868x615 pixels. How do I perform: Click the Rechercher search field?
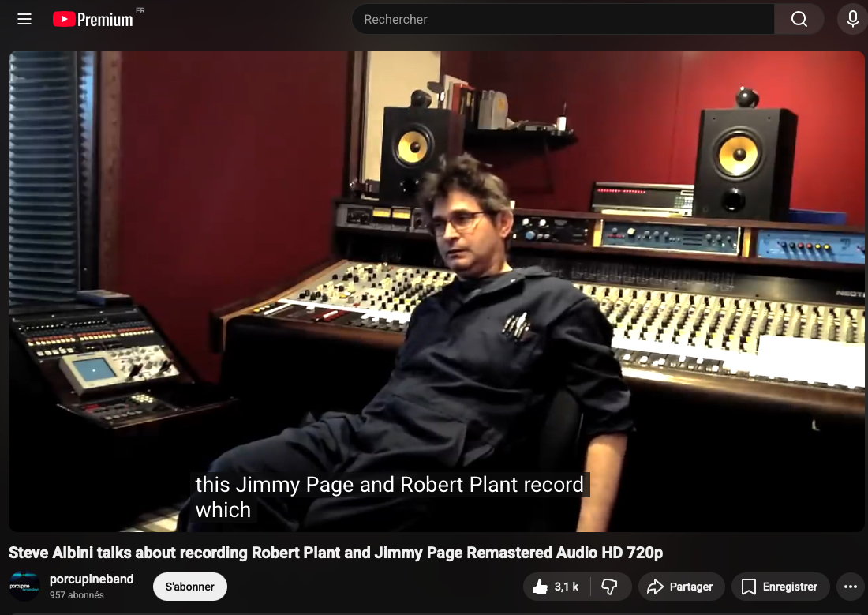[563, 20]
